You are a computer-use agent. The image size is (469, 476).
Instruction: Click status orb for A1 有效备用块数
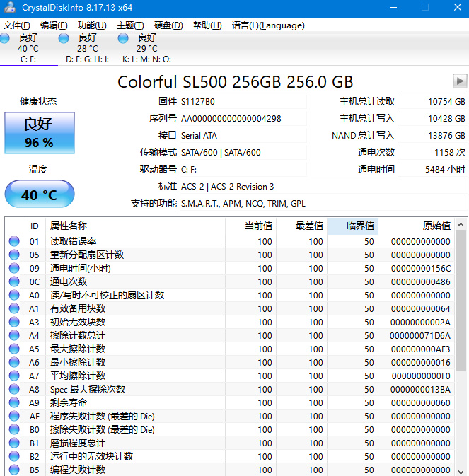14,308
